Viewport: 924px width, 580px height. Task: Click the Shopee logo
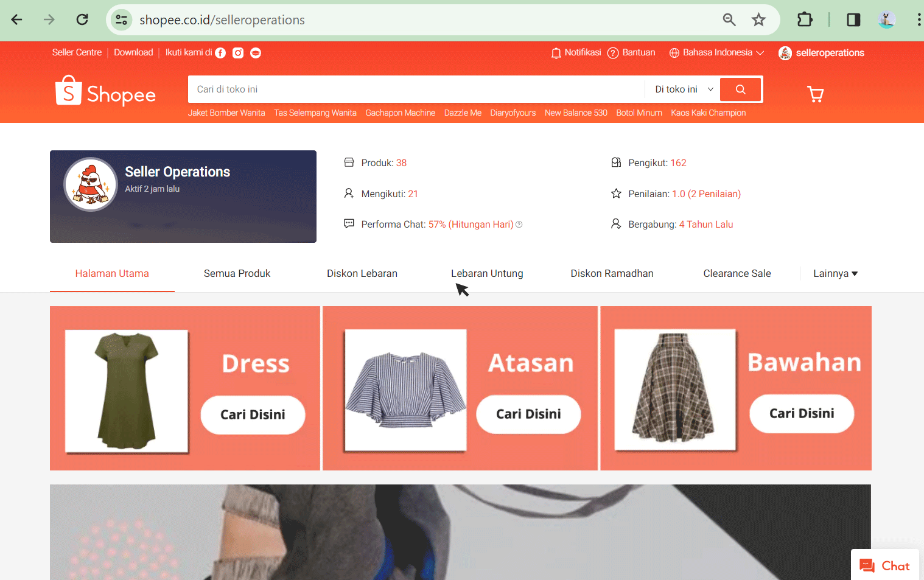(x=105, y=92)
